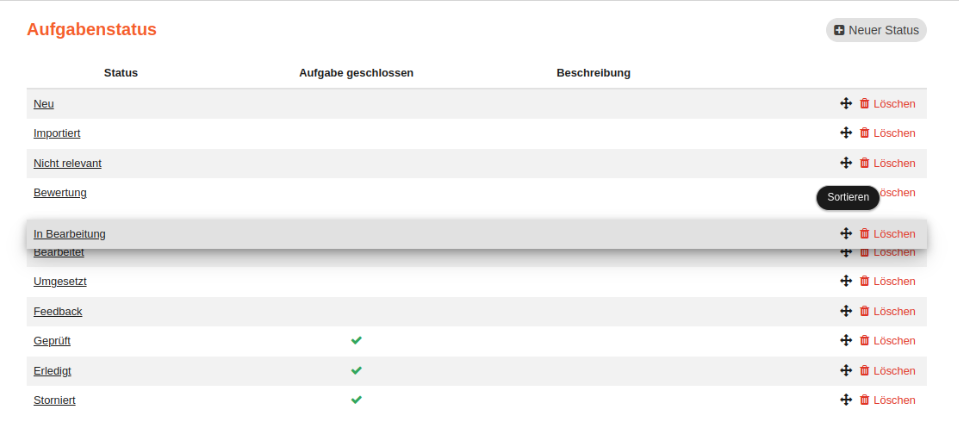
Task: Delete the Feedback status via Löschen
Action: click(894, 311)
